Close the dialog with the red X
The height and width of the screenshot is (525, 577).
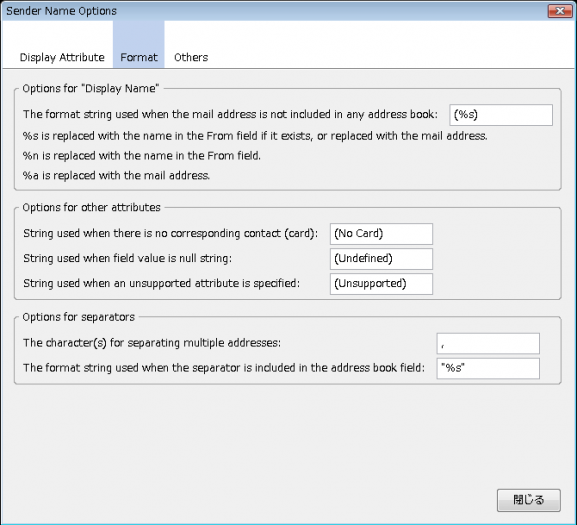tap(560, 11)
